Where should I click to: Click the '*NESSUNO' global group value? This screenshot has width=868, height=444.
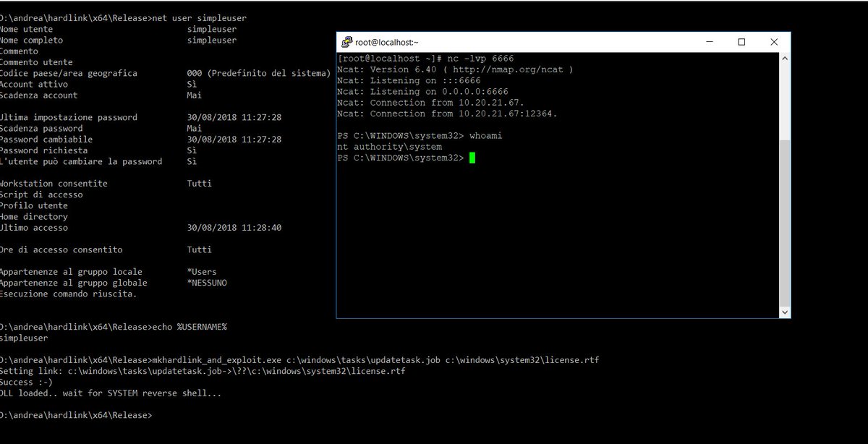click(207, 283)
